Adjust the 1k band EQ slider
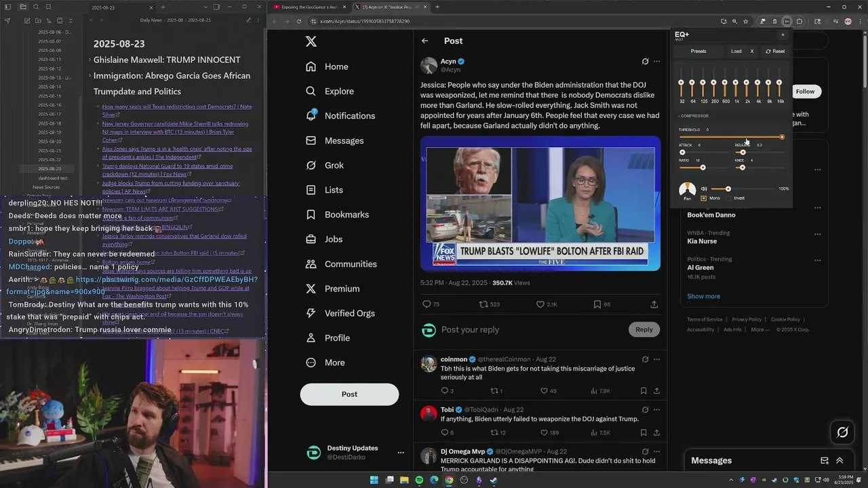The height and width of the screenshot is (488, 868). pyautogui.click(x=736, y=83)
